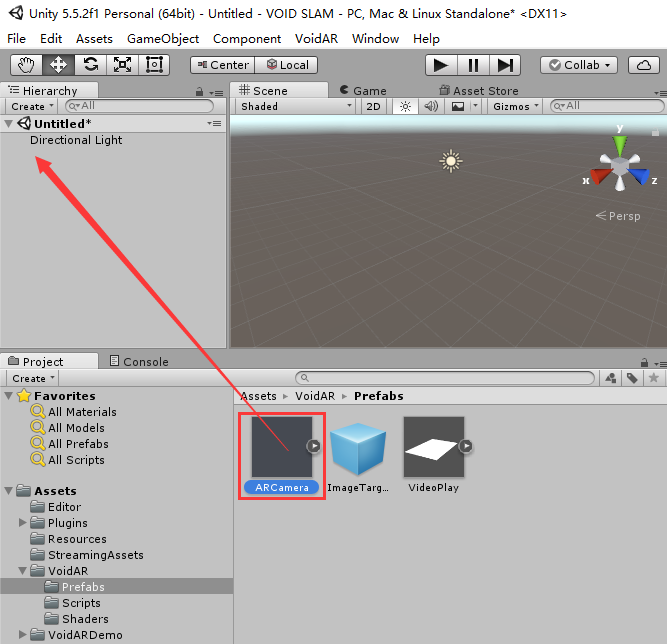The image size is (667, 644).
Task: Open the GameObject menu
Action: tap(163, 39)
